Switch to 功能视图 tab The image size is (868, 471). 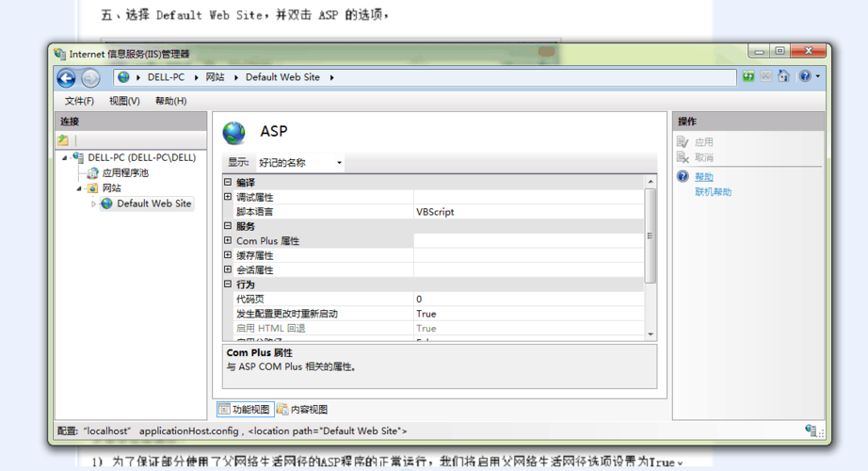click(245, 410)
